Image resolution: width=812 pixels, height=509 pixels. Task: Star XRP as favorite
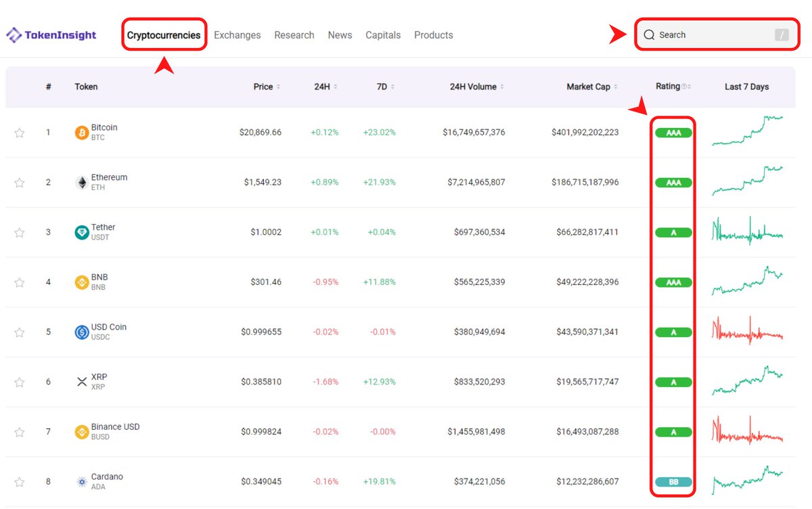coord(20,382)
